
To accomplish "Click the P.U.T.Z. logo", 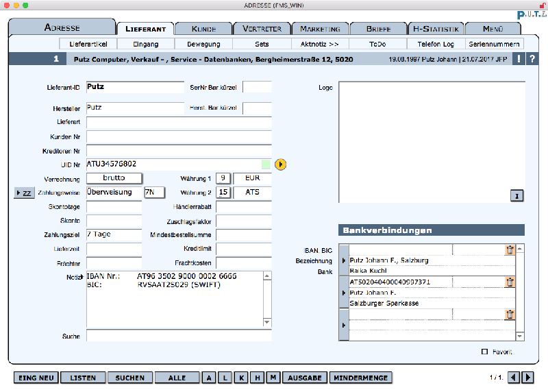I will 532,14.
